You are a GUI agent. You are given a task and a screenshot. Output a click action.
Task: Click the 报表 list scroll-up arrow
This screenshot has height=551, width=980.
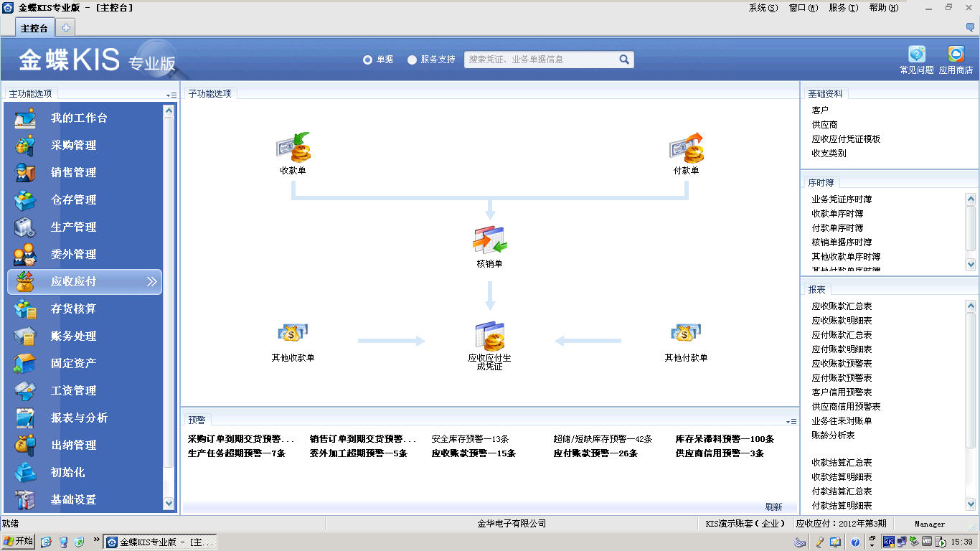click(x=971, y=306)
